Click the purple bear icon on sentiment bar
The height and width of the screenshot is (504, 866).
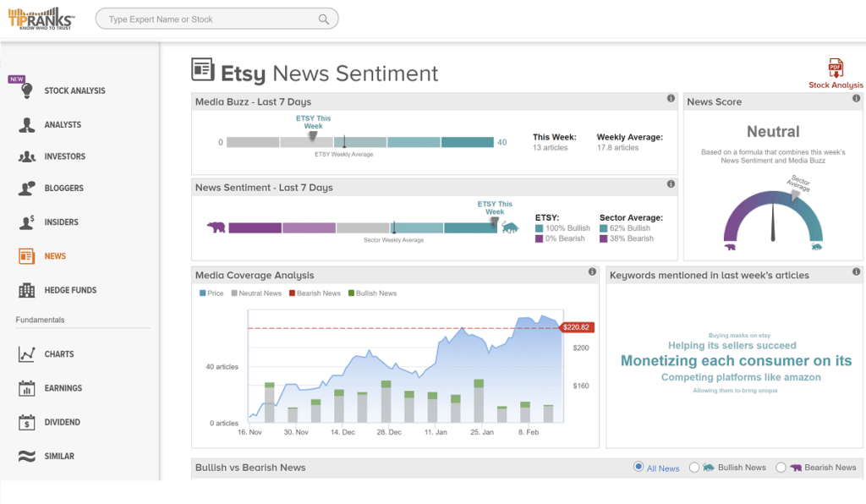click(216, 227)
